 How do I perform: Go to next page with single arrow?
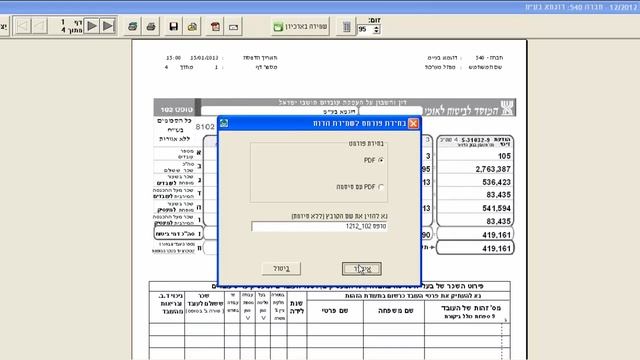[x=92, y=26]
